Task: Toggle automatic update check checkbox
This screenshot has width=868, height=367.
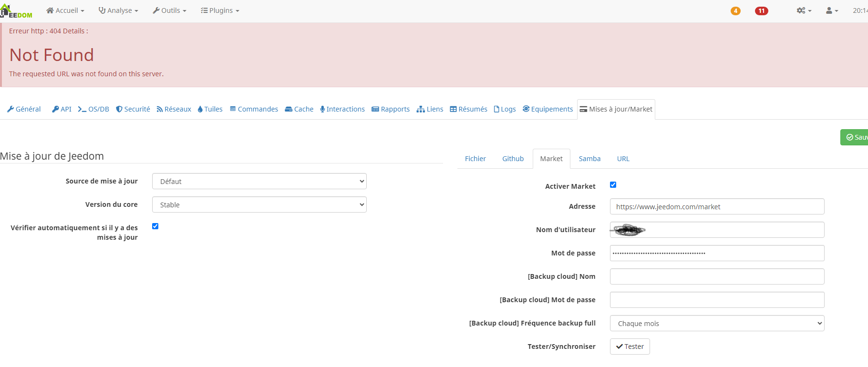Action: [x=155, y=226]
